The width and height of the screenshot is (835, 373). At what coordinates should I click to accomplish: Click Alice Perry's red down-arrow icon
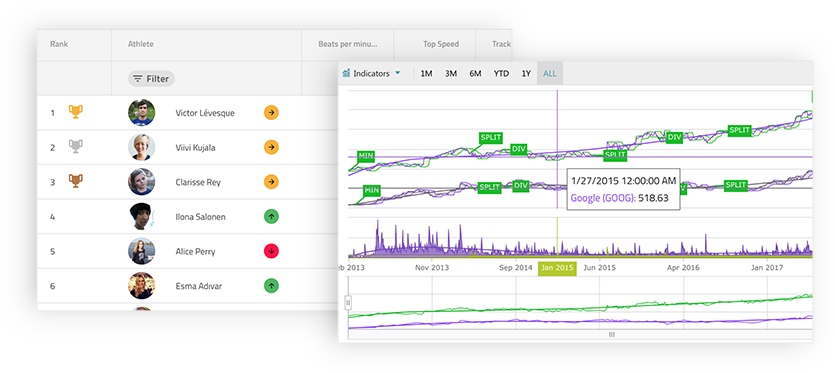(x=272, y=251)
